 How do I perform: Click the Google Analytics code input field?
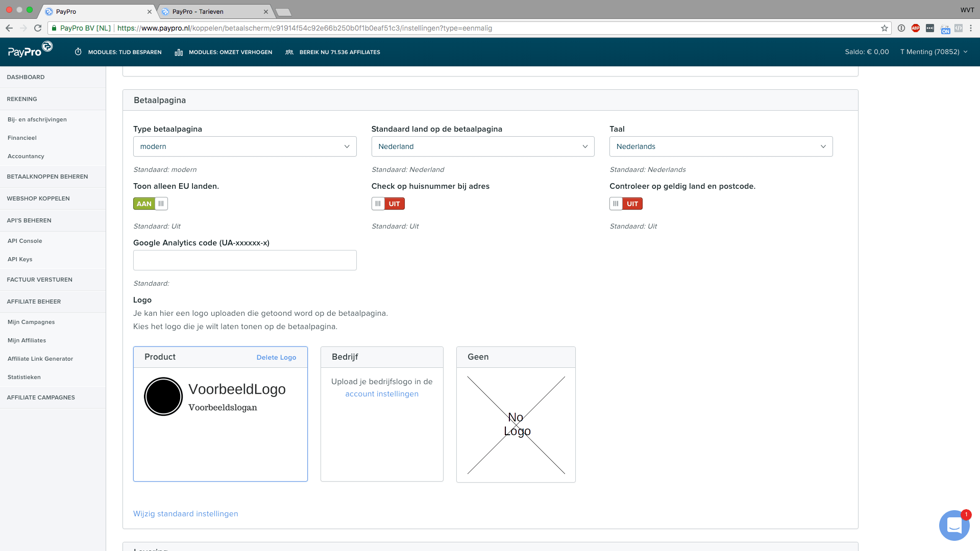coord(245,260)
